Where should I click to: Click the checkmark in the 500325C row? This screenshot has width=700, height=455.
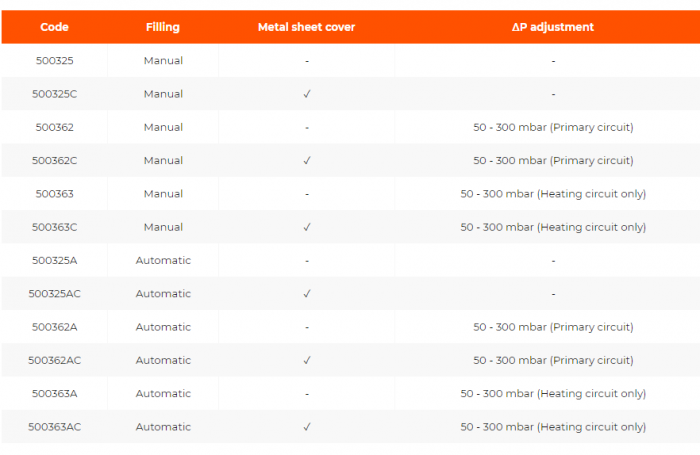(x=307, y=94)
